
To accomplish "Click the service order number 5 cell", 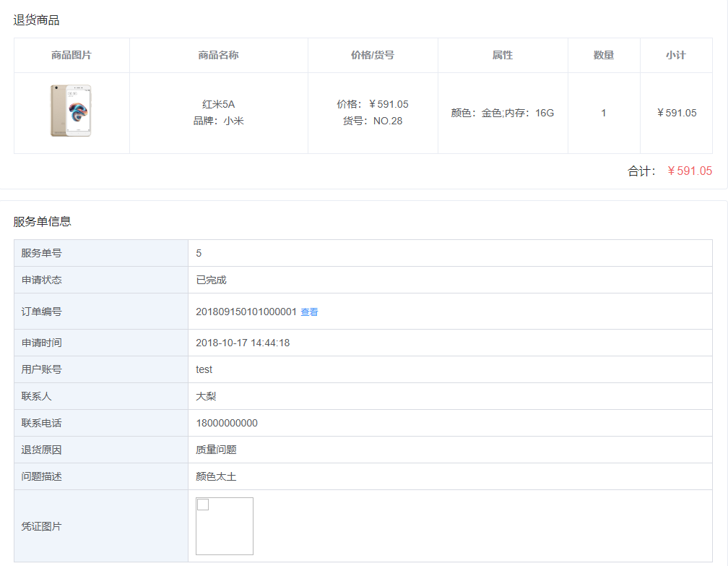I will click(x=197, y=252).
